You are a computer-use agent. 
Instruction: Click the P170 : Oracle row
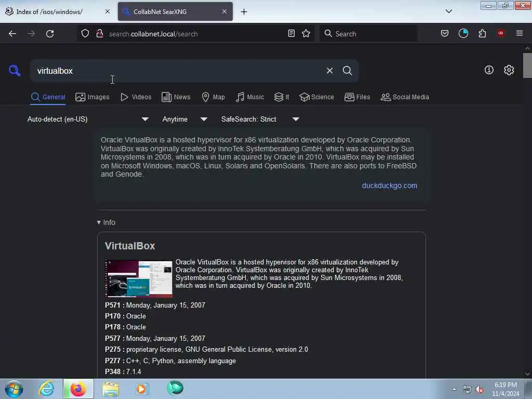click(126, 316)
